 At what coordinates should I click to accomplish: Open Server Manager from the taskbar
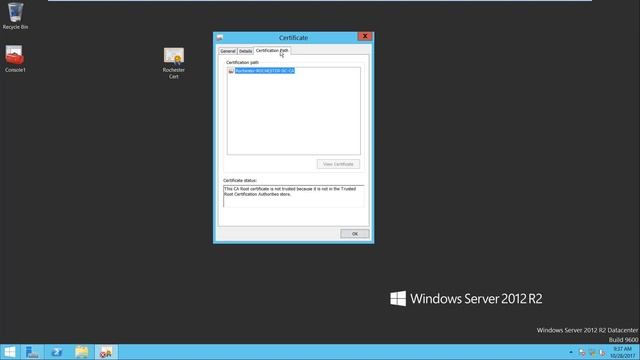pyautogui.click(x=32, y=352)
